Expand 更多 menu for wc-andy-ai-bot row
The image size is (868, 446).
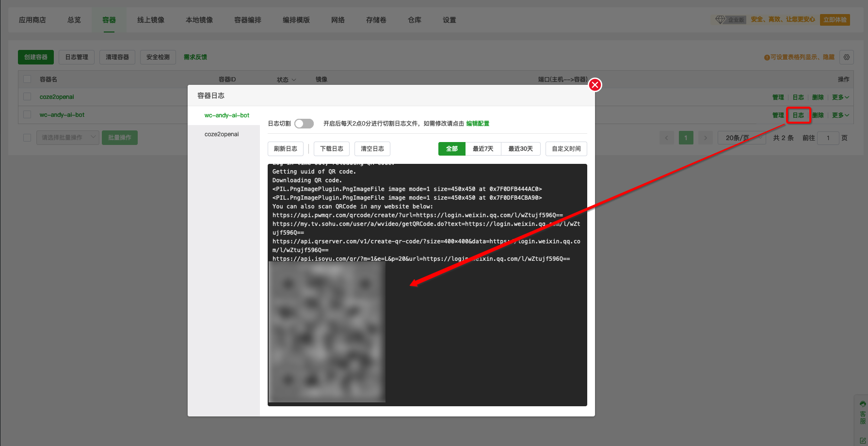840,115
